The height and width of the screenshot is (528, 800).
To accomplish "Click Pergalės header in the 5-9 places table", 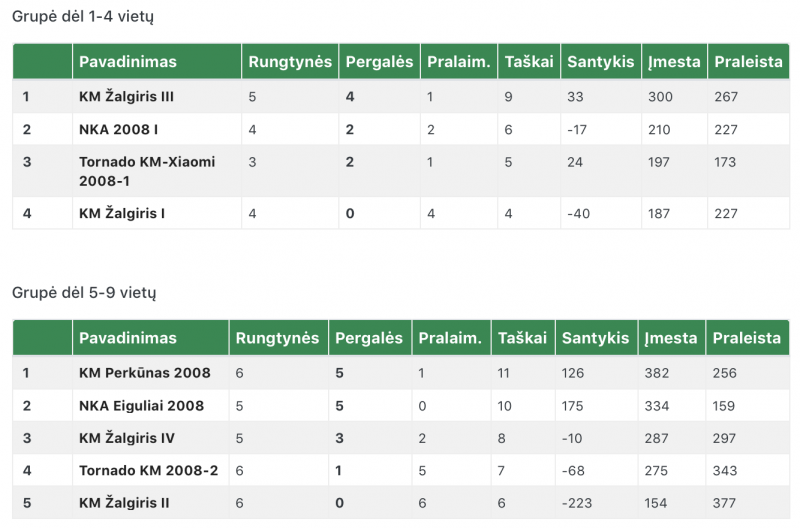I will coord(369,338).
